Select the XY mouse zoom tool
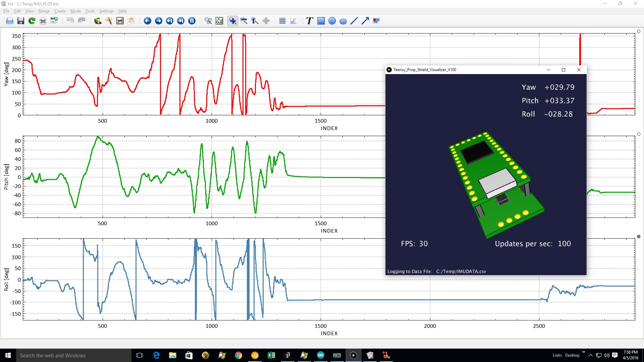644x362 pixels. click(x=233, y=21)
